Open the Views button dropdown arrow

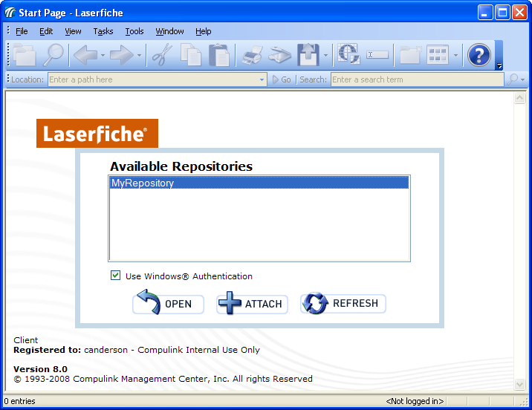[455, 55]
